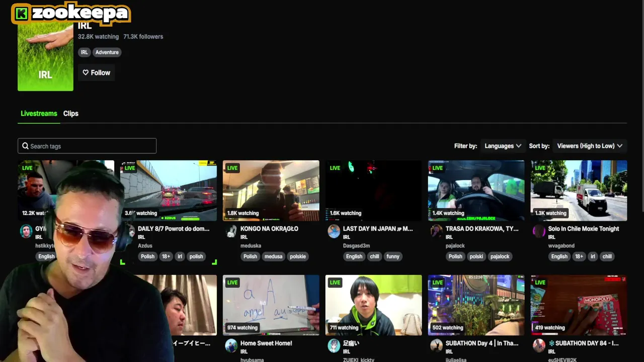Focus the Search tags input field

(x=87, y=146)
